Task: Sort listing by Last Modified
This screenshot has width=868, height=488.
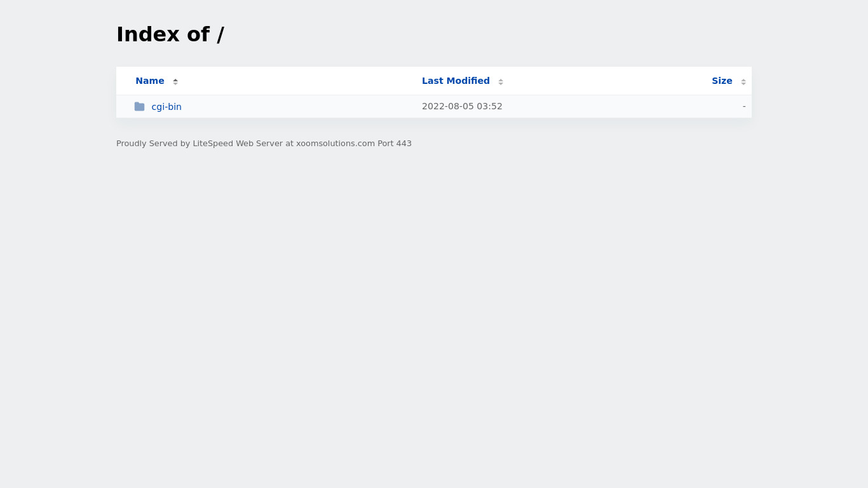Action: click(x=456, y=81)
